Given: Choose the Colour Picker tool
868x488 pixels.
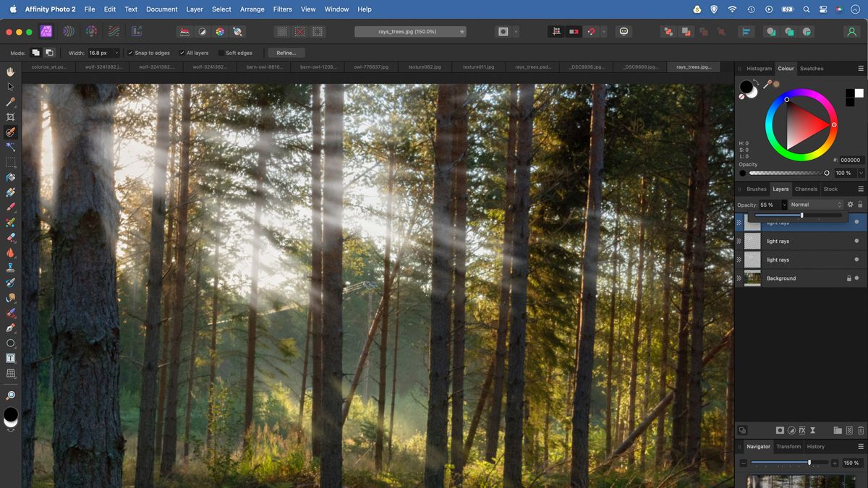Looking at the screenshot, I should point(10,101).
